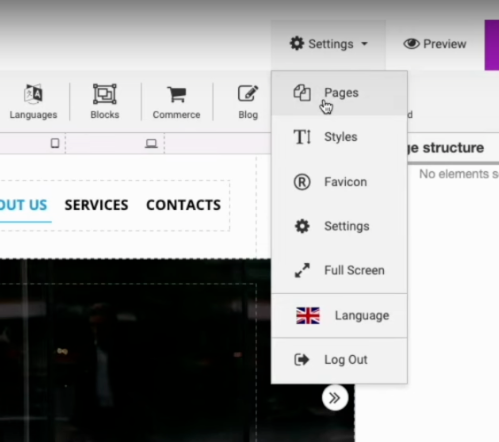Viewport: 499px width, 442px height.
Task: Click the Pages icon in dropdown
Action: (x=302, y=92)
